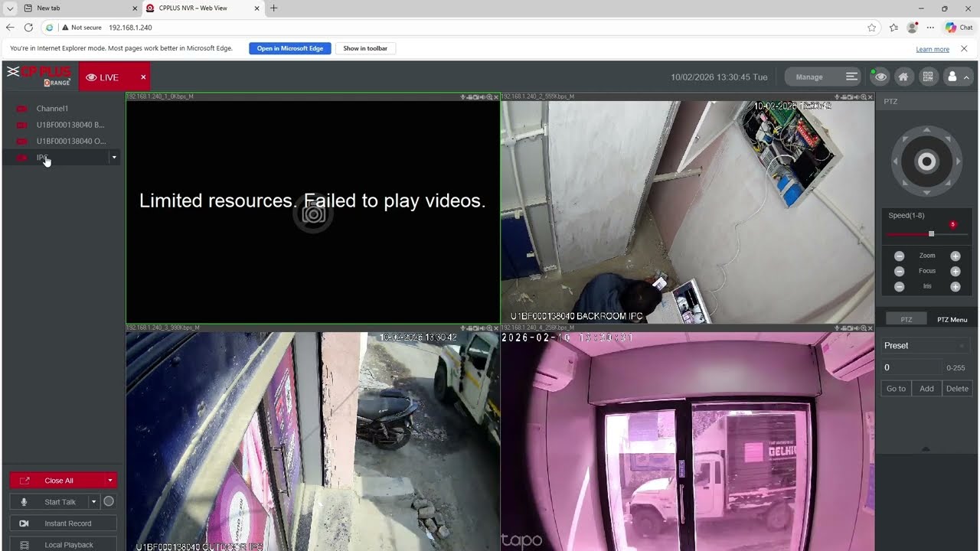Select the U1BF000138040 O... channel
This screenshot has height=551, width=980.
point(70,141)
